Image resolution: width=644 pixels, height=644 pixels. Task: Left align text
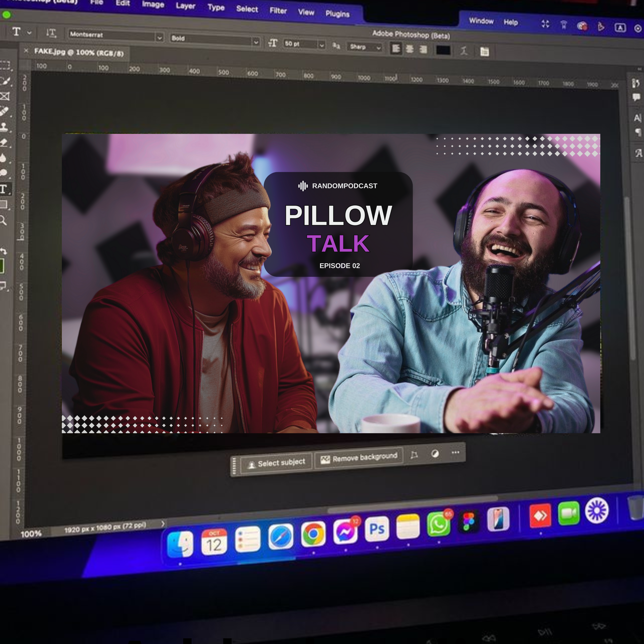click(396, 49)
